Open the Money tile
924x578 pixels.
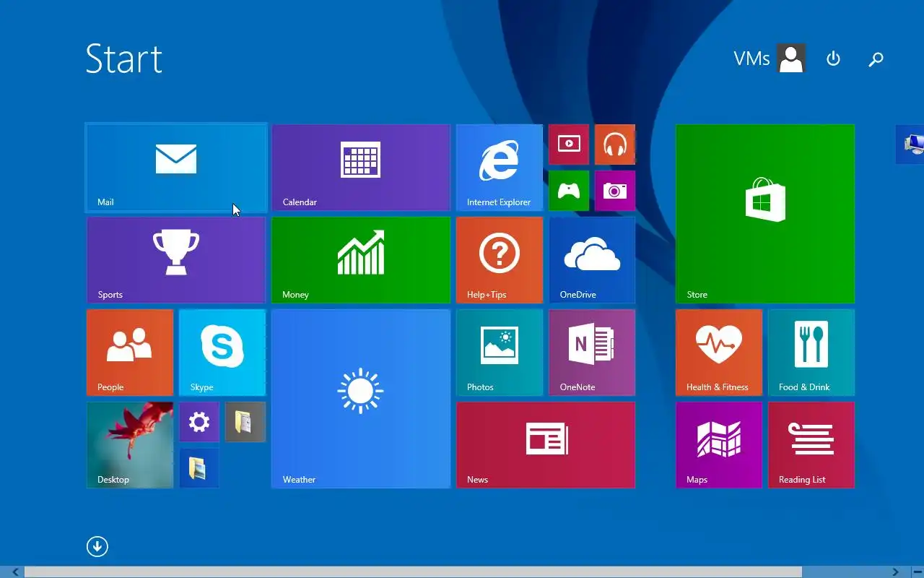[x=361, y=260]
